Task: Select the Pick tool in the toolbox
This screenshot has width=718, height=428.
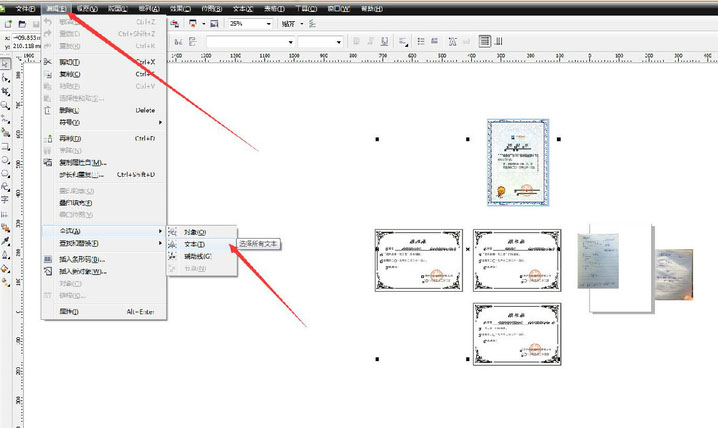Action: 6,63
